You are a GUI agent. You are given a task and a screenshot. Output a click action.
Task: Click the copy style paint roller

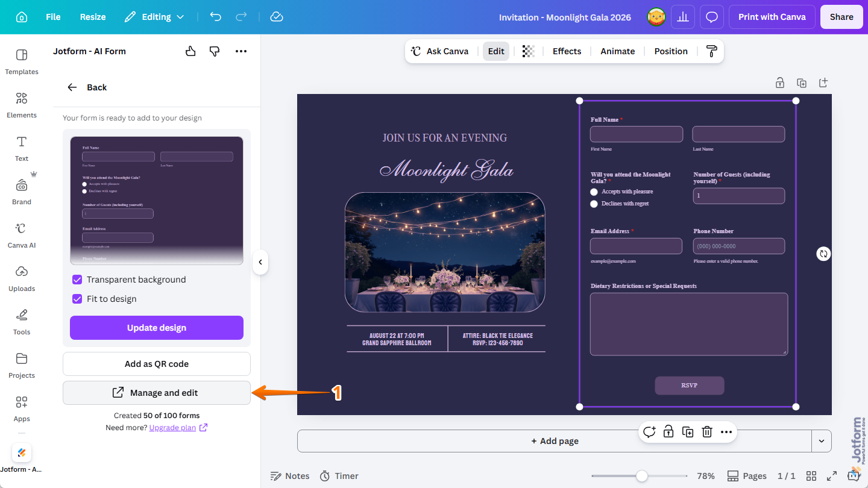click(x=711, y=51)
